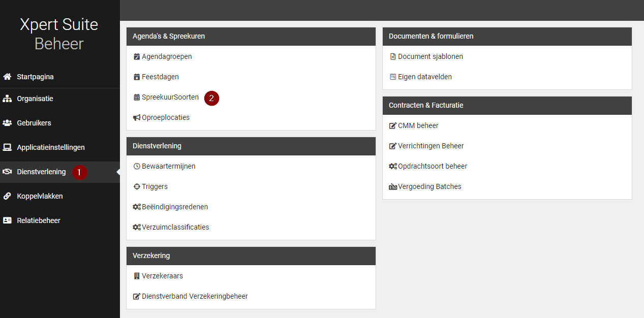This screenshot has height=318, width=644.
Task: Select Relatiebeheer in the sidebar menu
Action: point(39,220)
